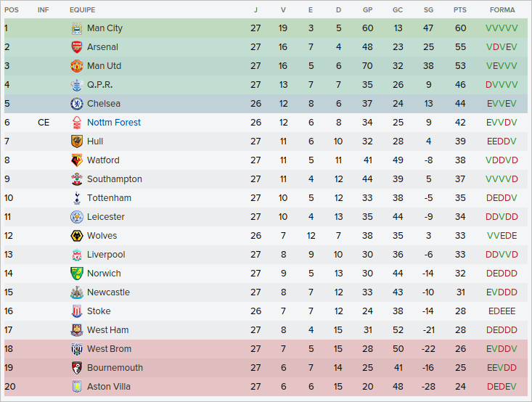Click the FORMA column header
The height and width of the screenshot is (402, 532).
pos(502,10)
